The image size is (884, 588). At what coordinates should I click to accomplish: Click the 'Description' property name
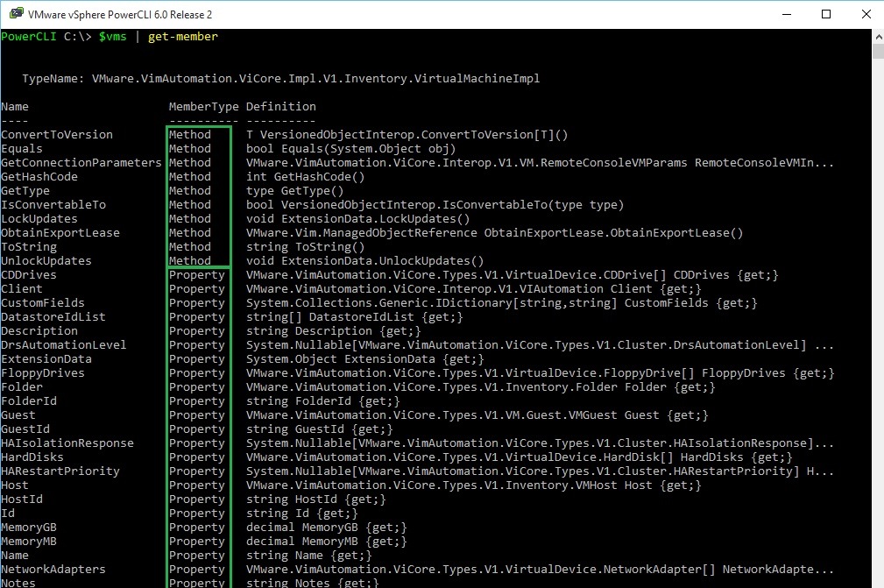pos(39,331)
